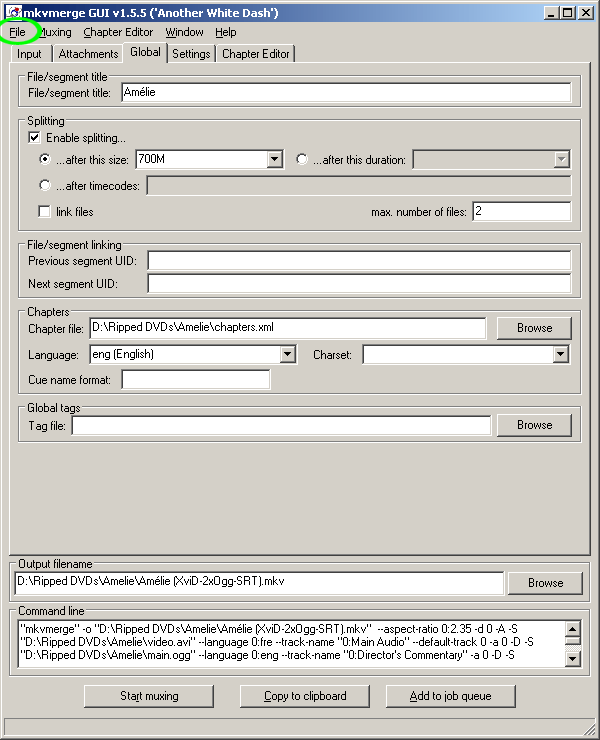
Task: Browse for the output filename
Action: 545,583
